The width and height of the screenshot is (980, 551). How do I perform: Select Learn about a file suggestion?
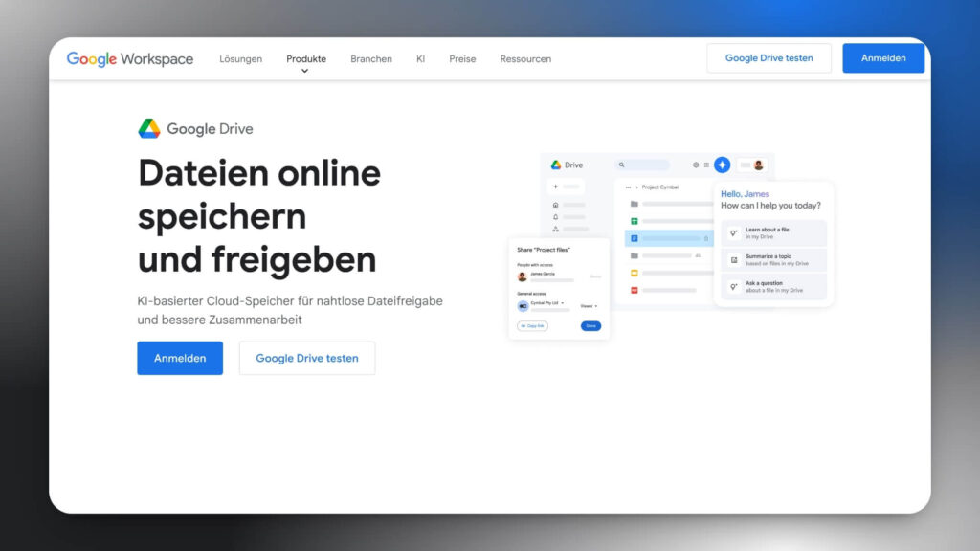[773, 233]
